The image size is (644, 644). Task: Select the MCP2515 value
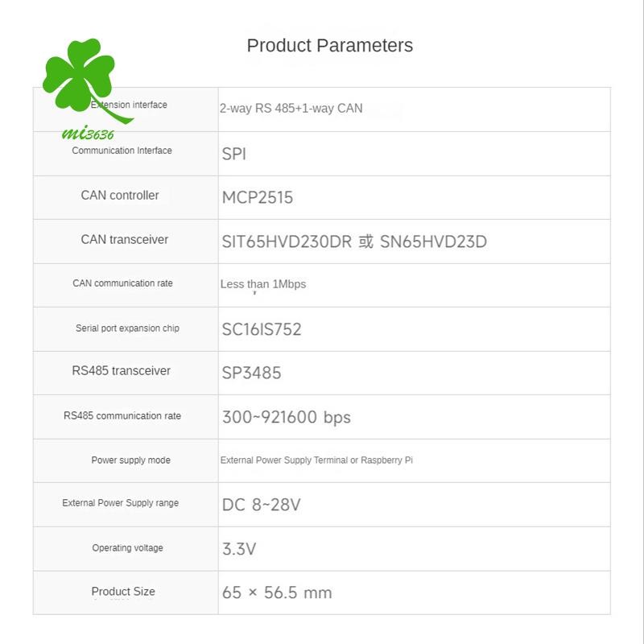[258, 197]
